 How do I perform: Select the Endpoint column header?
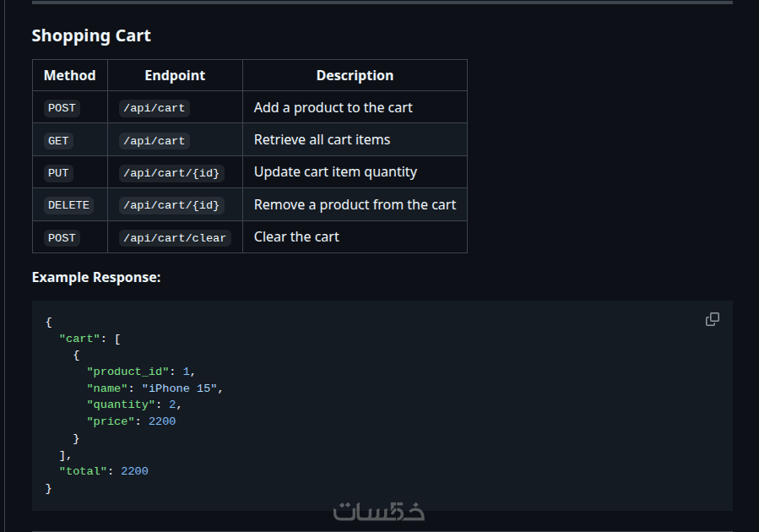click(x=175, y=75)
